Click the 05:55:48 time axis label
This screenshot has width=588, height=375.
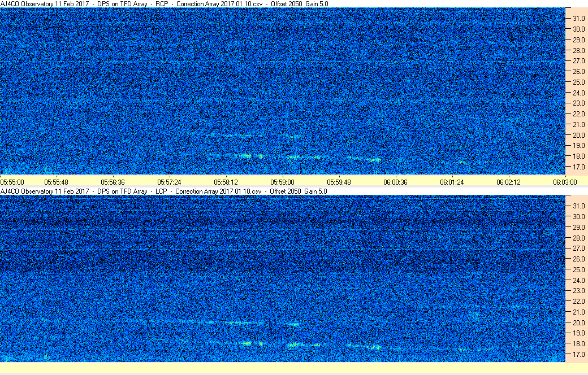click(56, 182)
